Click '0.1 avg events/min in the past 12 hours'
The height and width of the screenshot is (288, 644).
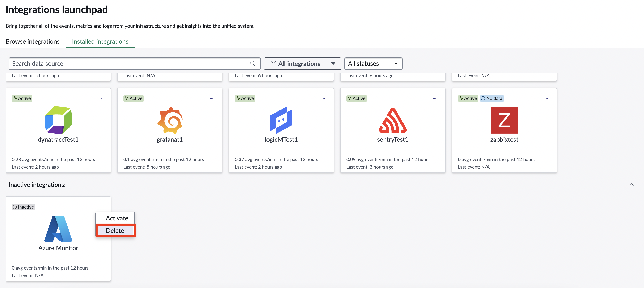[163, 159]
